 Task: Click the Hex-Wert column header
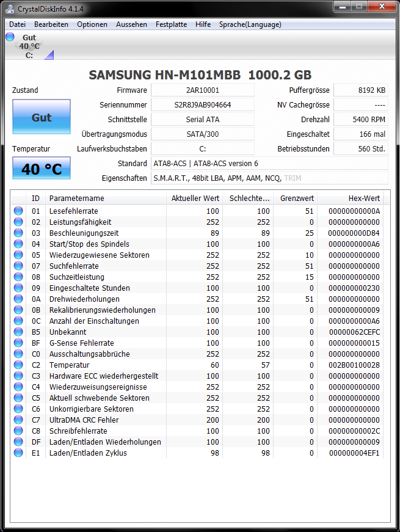(351, 198)
